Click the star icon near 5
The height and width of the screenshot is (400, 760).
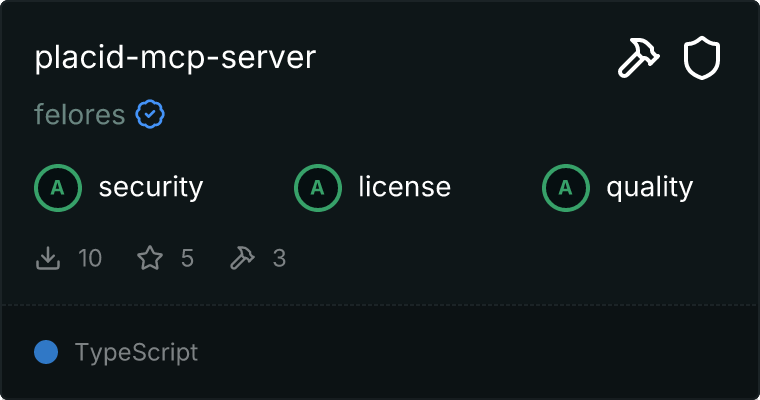(x=150, y=258)
